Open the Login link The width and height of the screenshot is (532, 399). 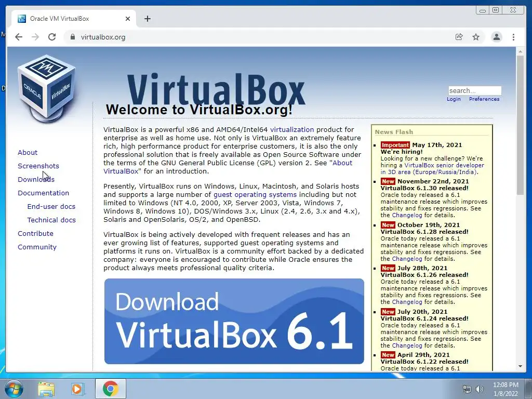click(454, 99)
